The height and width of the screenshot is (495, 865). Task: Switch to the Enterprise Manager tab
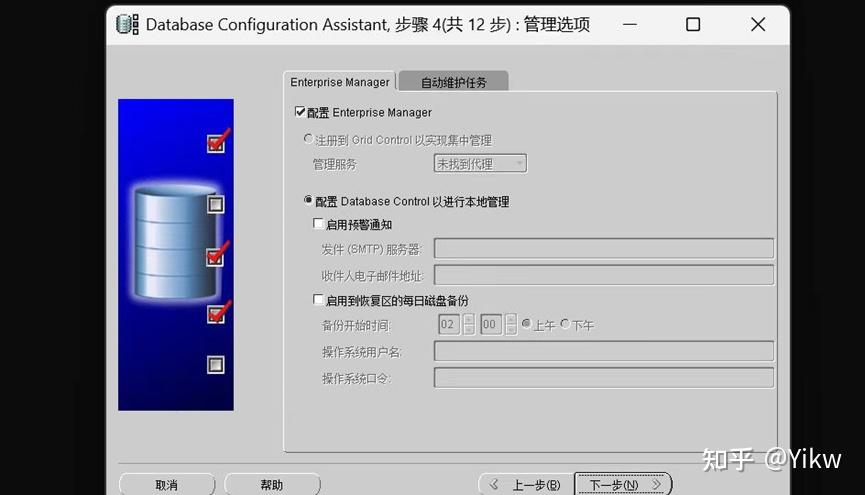pos(339,82)
